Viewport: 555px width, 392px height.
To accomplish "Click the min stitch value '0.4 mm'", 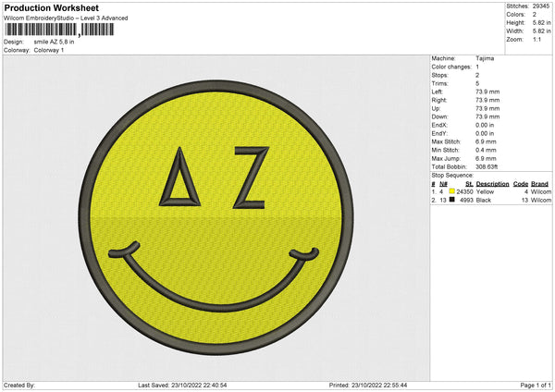I will (x=486, y=150).
